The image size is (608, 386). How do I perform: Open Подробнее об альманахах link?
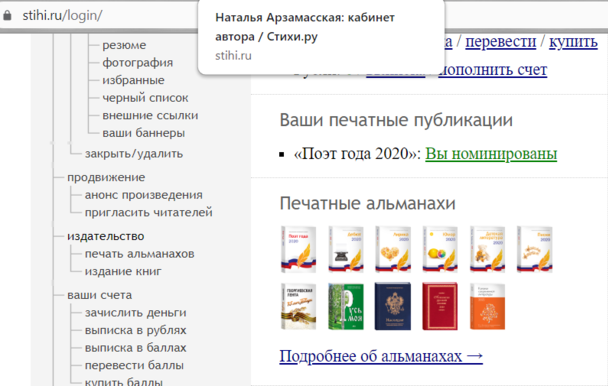point(381,356)
